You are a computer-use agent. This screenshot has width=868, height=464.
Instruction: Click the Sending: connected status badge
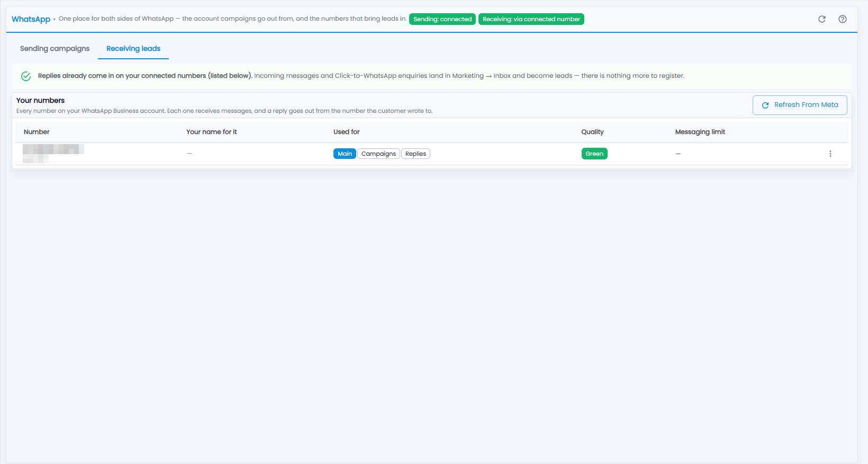pyautogui.click(x=442, y=19)
